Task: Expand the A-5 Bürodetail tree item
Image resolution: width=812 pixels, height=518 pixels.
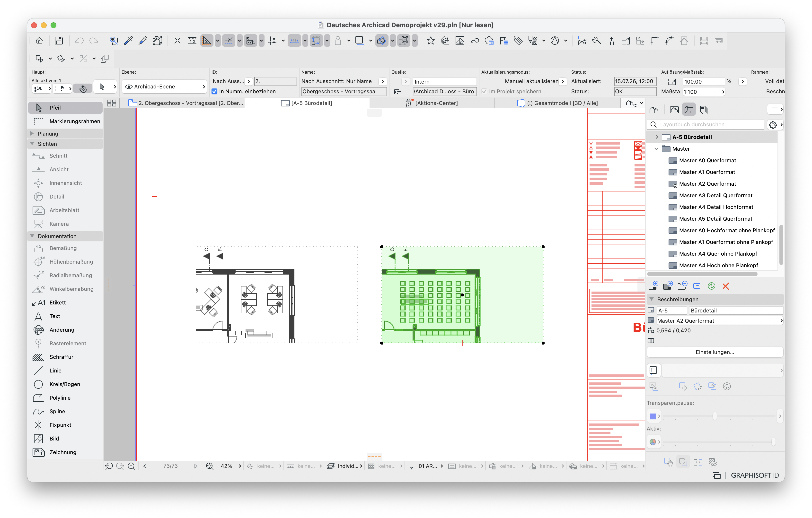Action: click(x=657, y=137)
